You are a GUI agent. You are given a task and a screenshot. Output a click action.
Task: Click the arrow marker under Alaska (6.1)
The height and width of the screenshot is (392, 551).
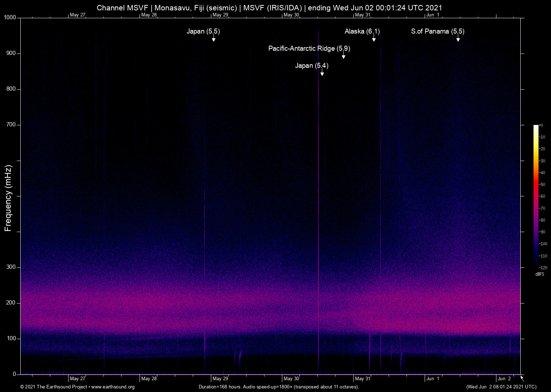coord(374,39)
